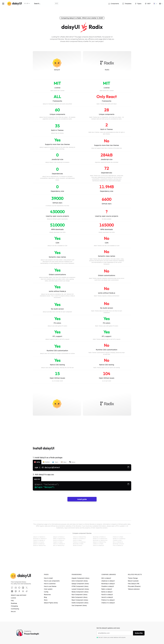Switch to the PNPM install tab

[x=46, y=462]
